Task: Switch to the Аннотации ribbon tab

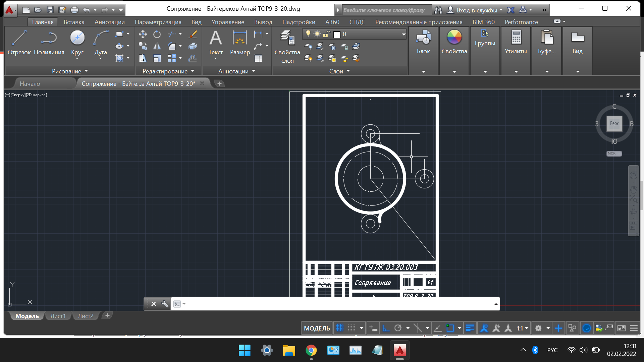Action: [110, 22]
